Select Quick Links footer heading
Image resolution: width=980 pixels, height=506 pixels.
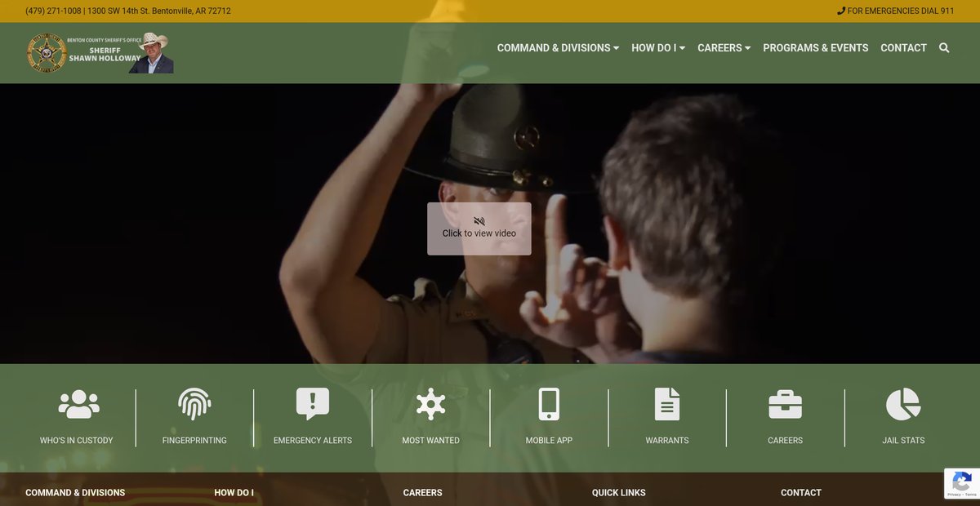618,493
